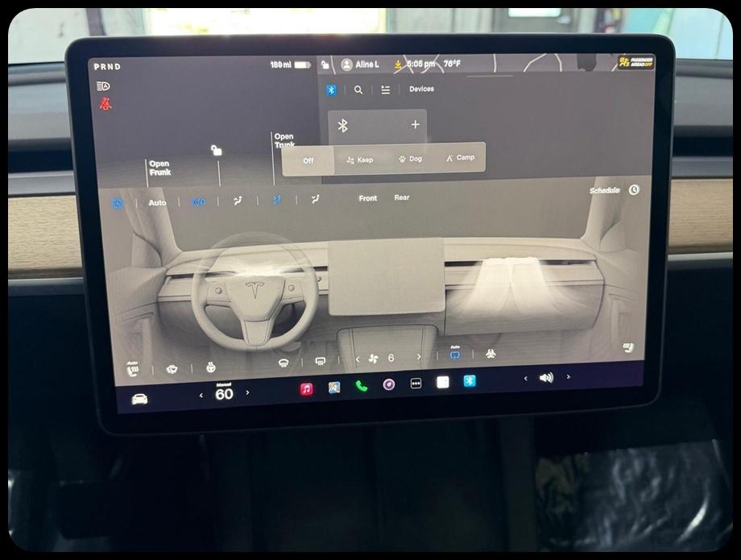Select Off climate mode
This screenshot has width=741, height=560.
pos(308,160)
